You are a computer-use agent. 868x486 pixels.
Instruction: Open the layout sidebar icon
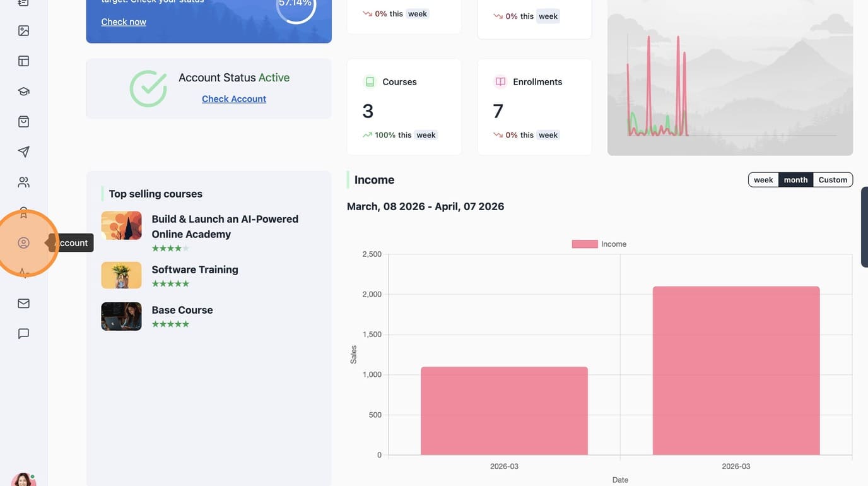click(x=23, y=61)
